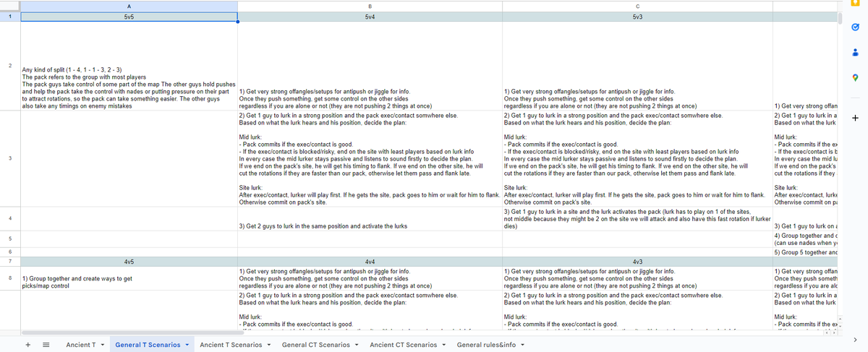Select column C header

(x=636, y=6)
